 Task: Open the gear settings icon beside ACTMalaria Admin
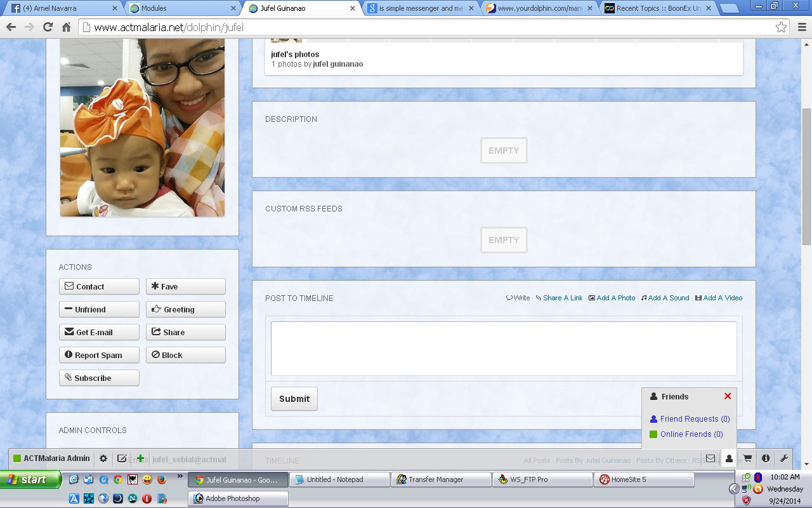coord(103,458)
